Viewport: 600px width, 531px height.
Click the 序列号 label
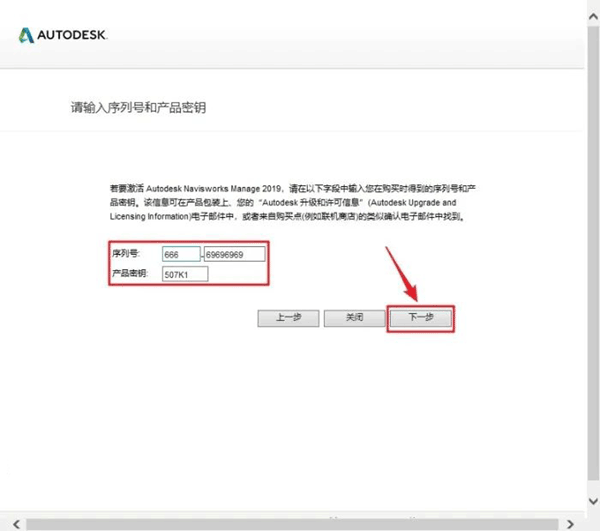coord(126,253)
